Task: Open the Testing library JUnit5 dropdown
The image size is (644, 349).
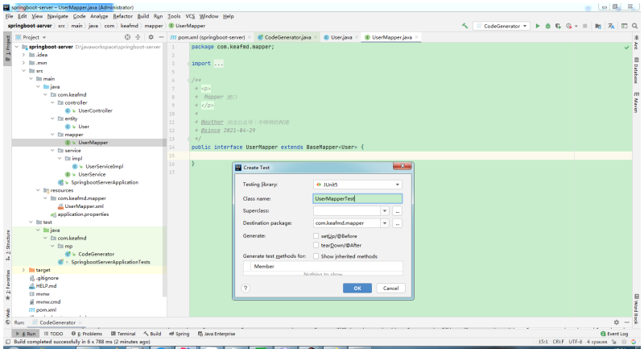Action: point(357,185)
